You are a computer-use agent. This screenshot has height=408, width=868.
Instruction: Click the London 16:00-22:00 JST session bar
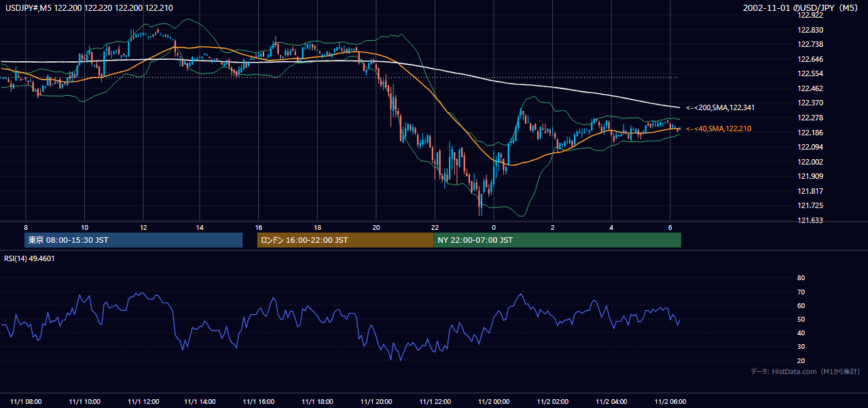[345, 240]
